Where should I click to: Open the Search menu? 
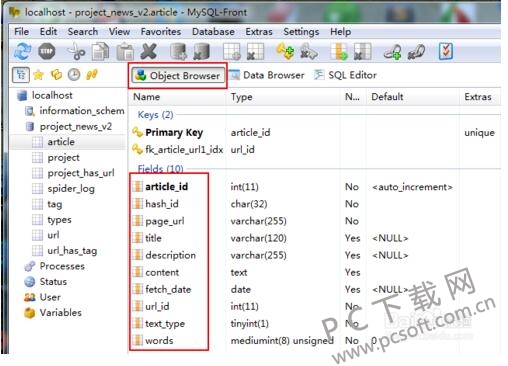click(x=83, y=32)
